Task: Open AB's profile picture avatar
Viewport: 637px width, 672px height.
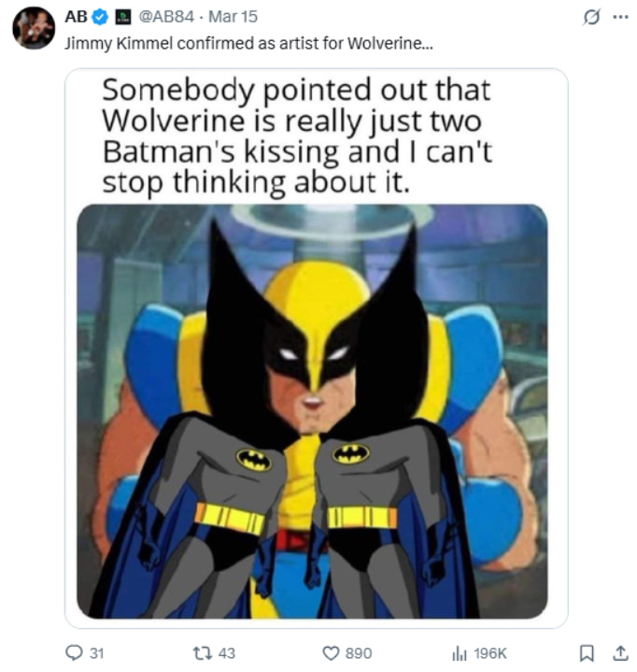Action: (x=33, y=28)
